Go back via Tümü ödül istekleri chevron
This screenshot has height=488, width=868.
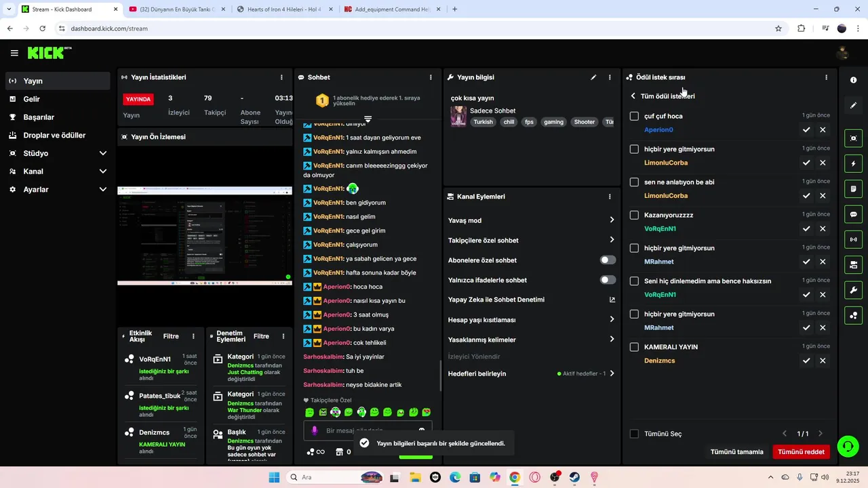[633, 96]
